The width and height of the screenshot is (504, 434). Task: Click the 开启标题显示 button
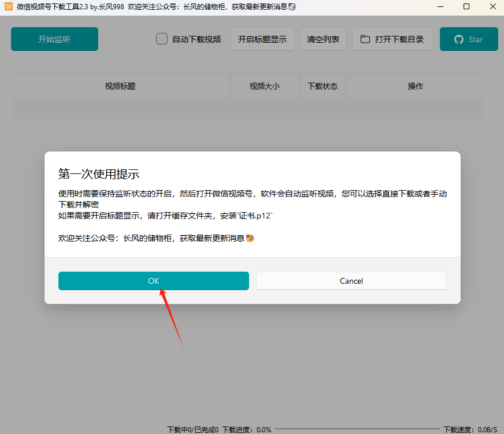click(262, 39)
